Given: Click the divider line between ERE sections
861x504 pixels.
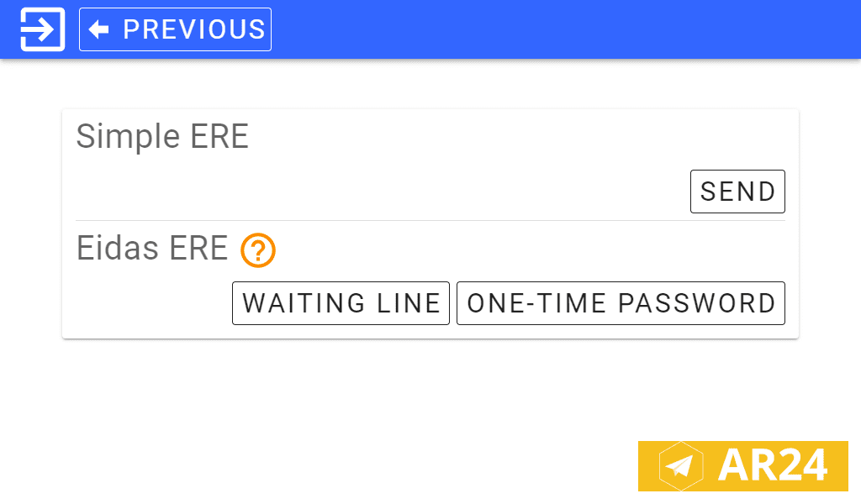Looking at the screenshot, I should 420,220.
